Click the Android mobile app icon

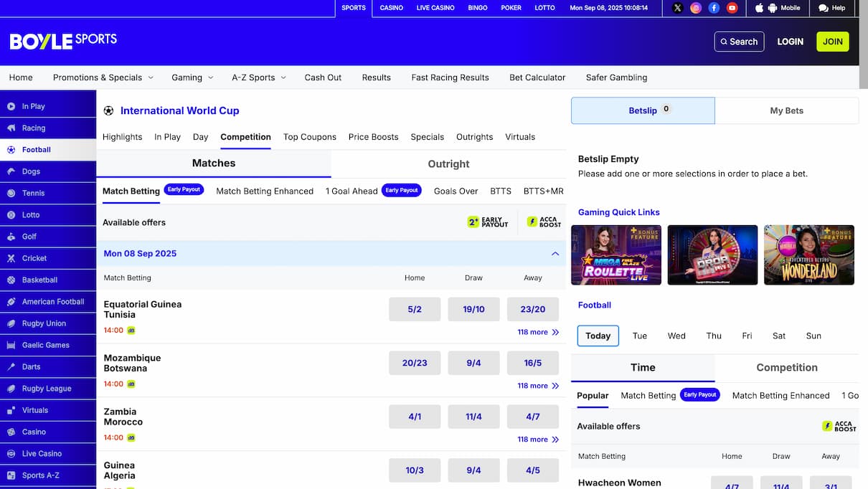(773, 8)
